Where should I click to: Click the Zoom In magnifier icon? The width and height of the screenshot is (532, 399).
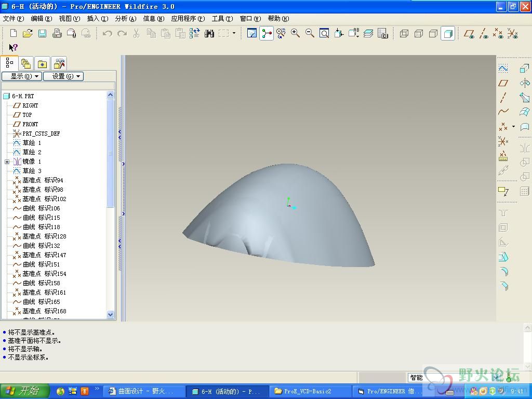point(295,33)
